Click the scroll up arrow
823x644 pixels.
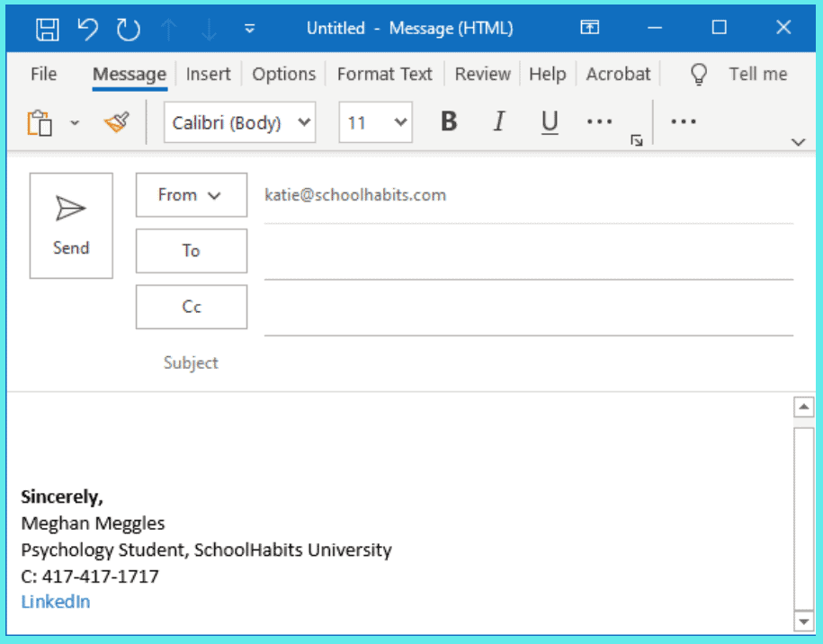(x=803, y=407)
